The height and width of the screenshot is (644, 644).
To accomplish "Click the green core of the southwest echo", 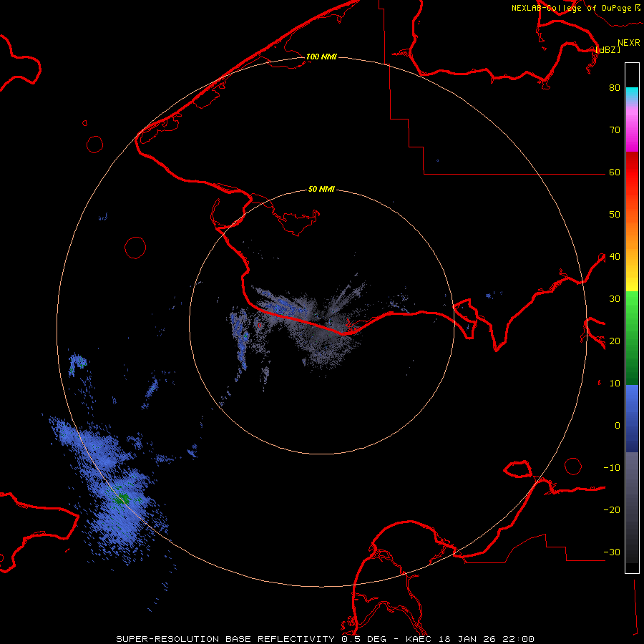I will [x=122, y=498].
